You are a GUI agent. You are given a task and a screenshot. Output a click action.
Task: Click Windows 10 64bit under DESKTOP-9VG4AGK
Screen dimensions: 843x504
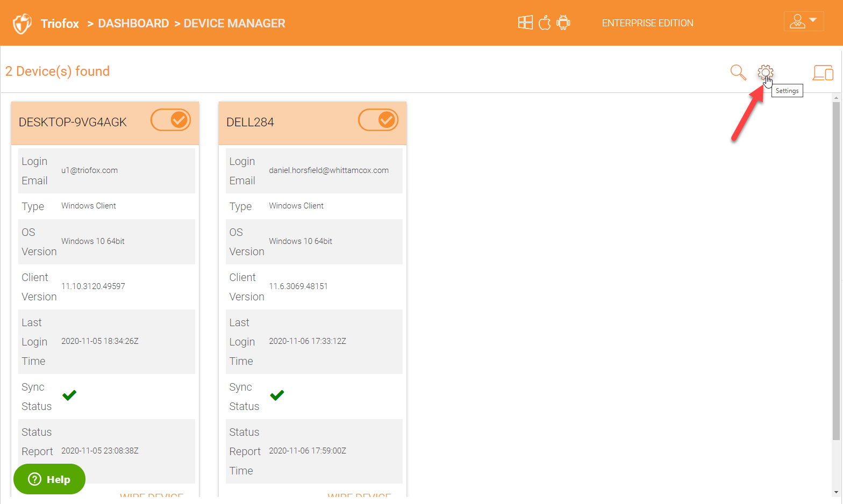[x=93, y=241]
